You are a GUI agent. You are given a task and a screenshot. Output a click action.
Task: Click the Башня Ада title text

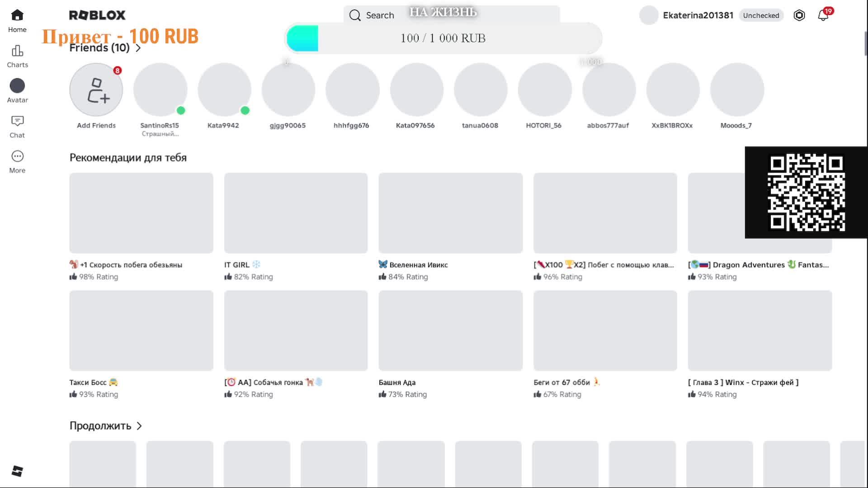(397, 382)
